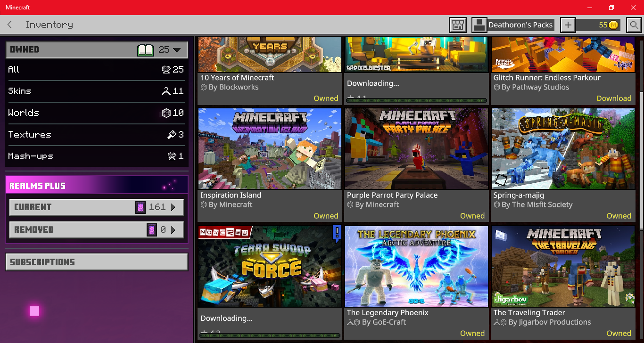This screenshot has width=644, height=343.
Task: Click "Downloading..." on the Pixelbiester card
Action: [x=373, y=83]
